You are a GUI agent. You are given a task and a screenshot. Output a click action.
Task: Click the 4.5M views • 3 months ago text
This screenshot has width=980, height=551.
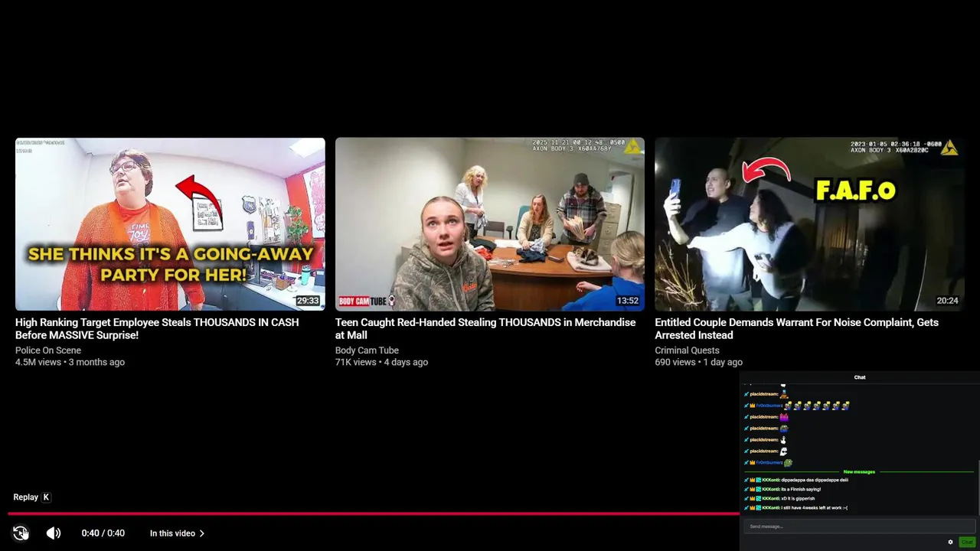point(70,362)
